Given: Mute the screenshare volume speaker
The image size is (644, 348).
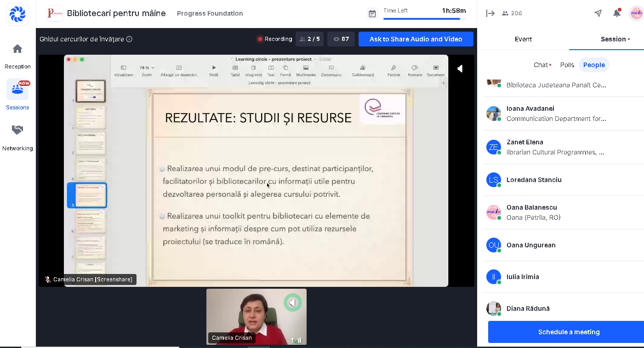Looking at the screenshot, I should (460, 68).
